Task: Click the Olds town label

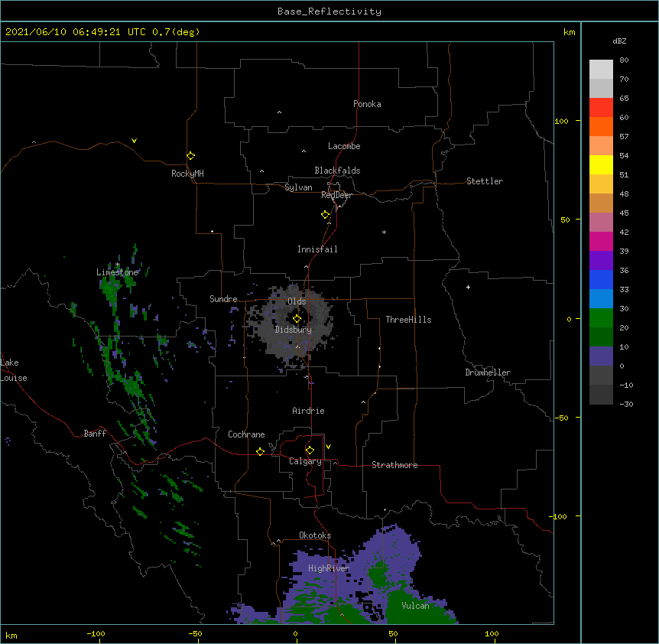Action: pyautogui.click(x=297, y=301)
